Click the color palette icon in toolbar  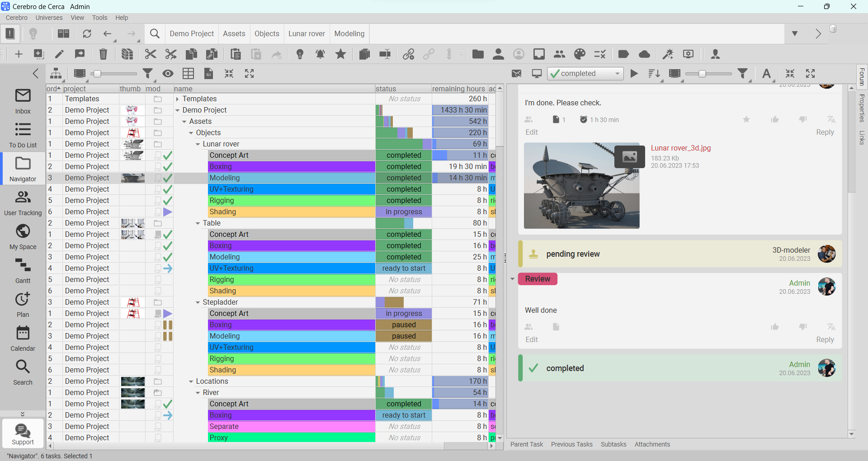(580, 54)
